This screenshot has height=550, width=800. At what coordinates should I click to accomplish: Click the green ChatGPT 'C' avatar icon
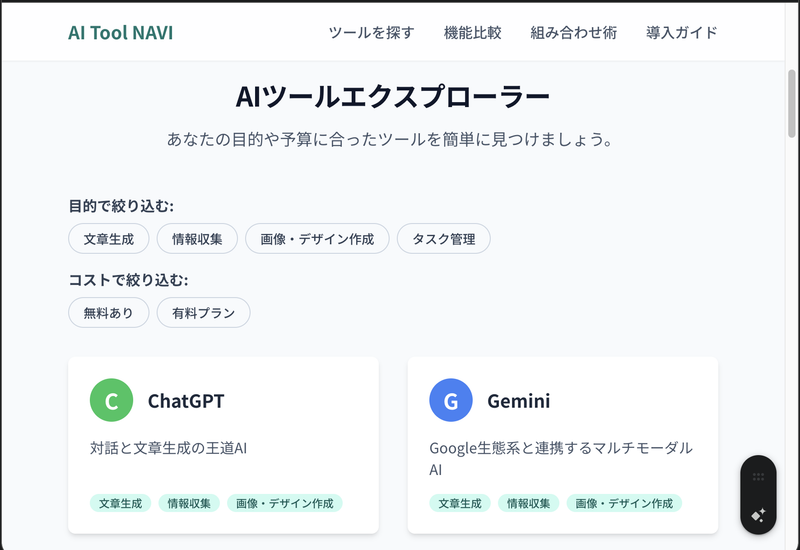coord(111,401)
